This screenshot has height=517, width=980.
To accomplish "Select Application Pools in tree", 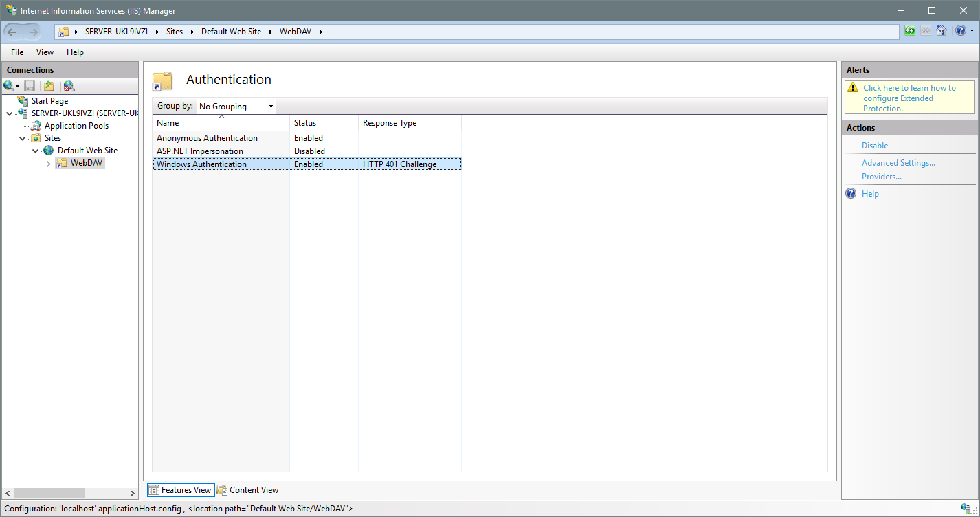I will click(76, 126).
